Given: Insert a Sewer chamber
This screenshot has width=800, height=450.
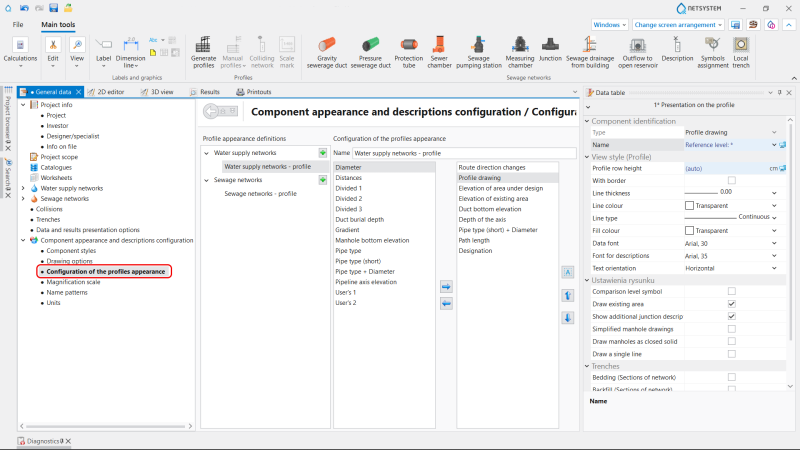Looking at the screenshot, I should pos(439,52).
